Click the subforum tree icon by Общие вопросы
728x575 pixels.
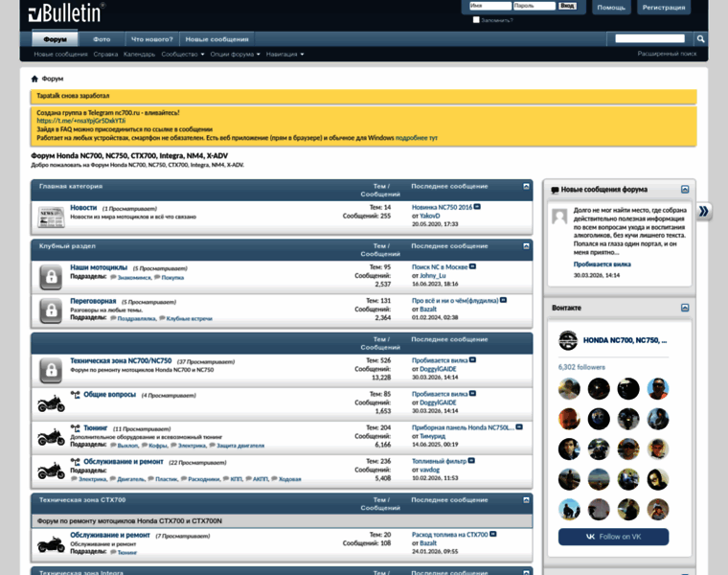(x=76, y=395)
